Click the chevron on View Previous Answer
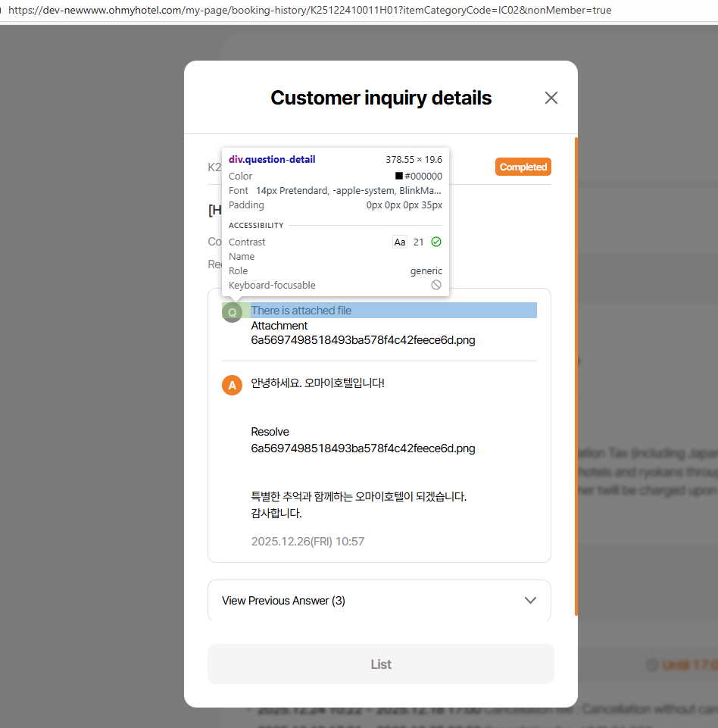The height and width of the screenshot is (728, 718). [530, 600]
